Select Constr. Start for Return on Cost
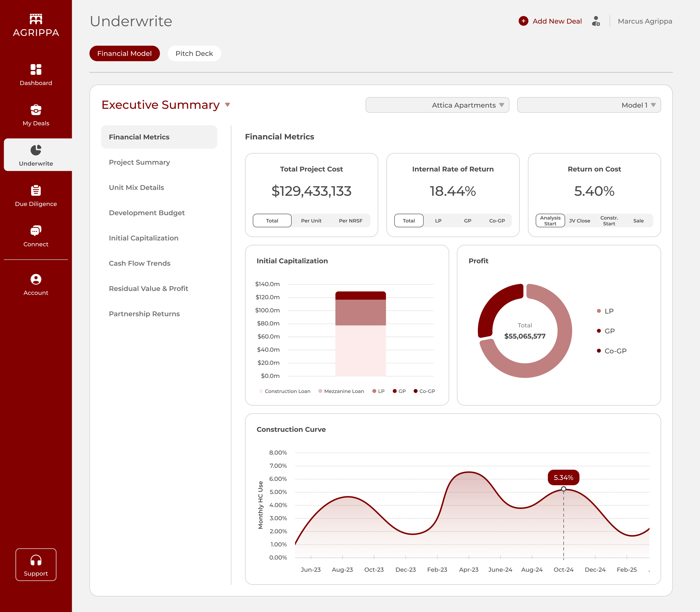 coord(609,221)
